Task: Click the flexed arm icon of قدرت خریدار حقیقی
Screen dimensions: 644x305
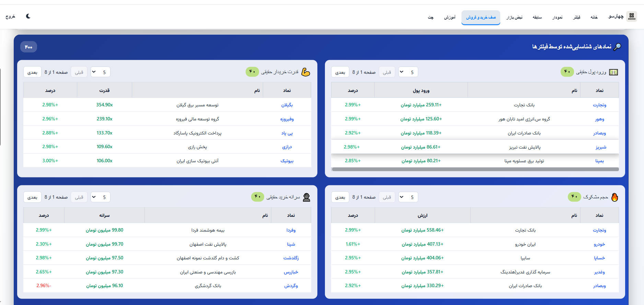Action: coord(305,72)
